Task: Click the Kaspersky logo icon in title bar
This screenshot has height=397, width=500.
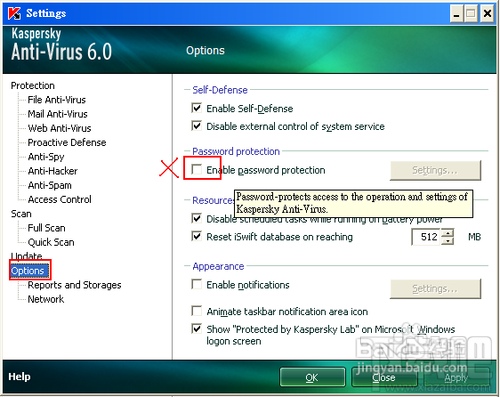Action: (x=14, y=13)
